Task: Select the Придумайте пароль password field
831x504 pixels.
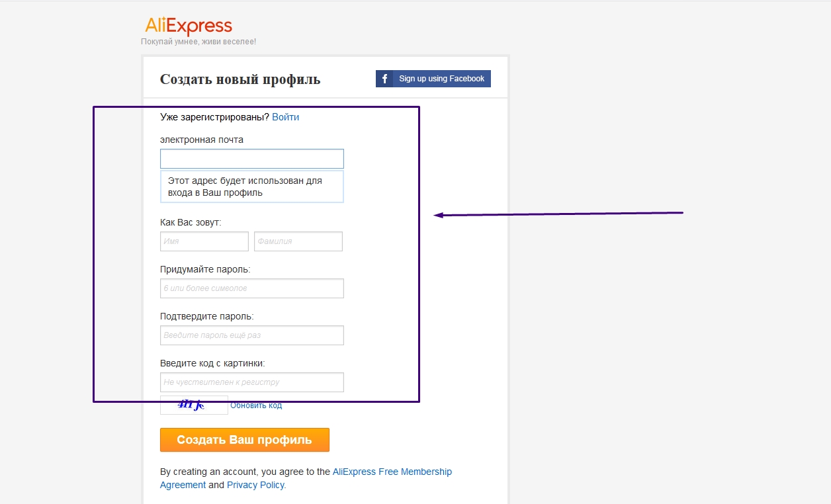Action: coord(252,288)
